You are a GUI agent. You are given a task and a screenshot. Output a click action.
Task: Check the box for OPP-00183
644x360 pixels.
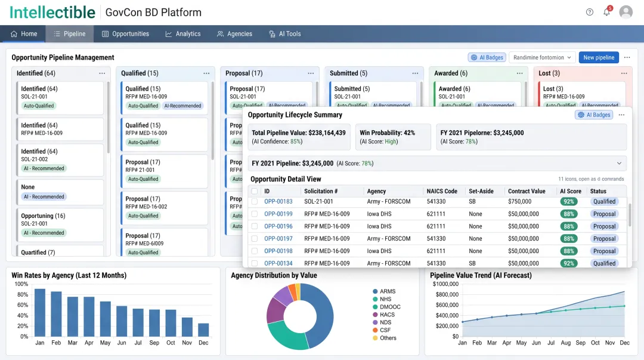[x=255, y=202]
